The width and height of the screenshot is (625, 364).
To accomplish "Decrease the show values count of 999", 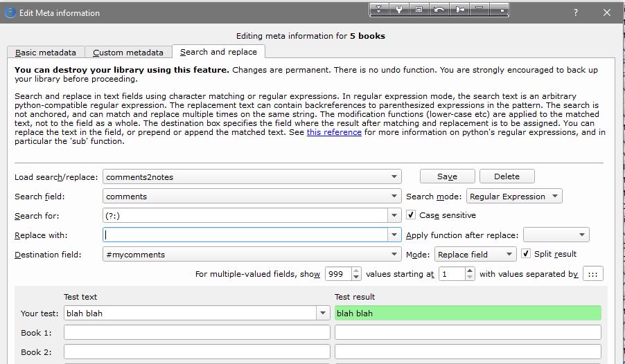I will point(356,277).
